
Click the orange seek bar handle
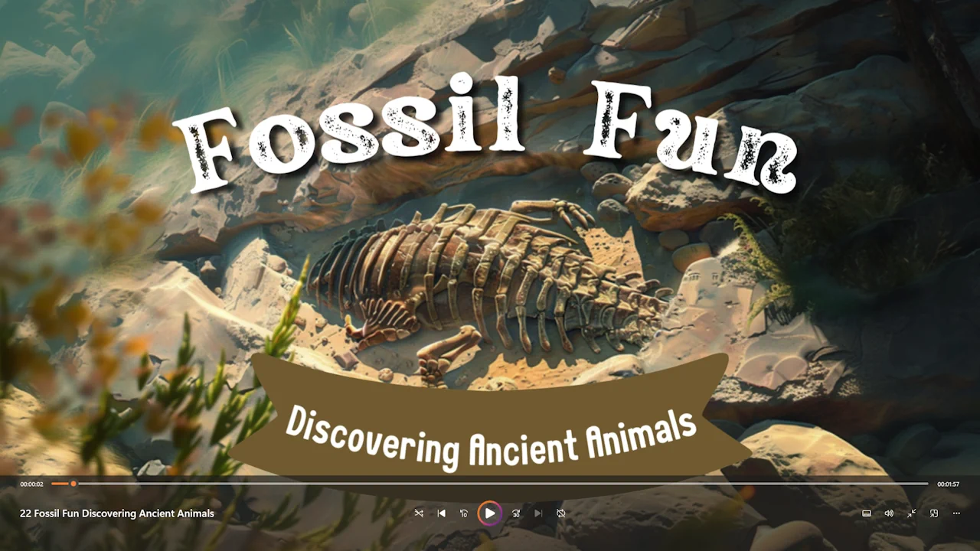click(73, 484)
